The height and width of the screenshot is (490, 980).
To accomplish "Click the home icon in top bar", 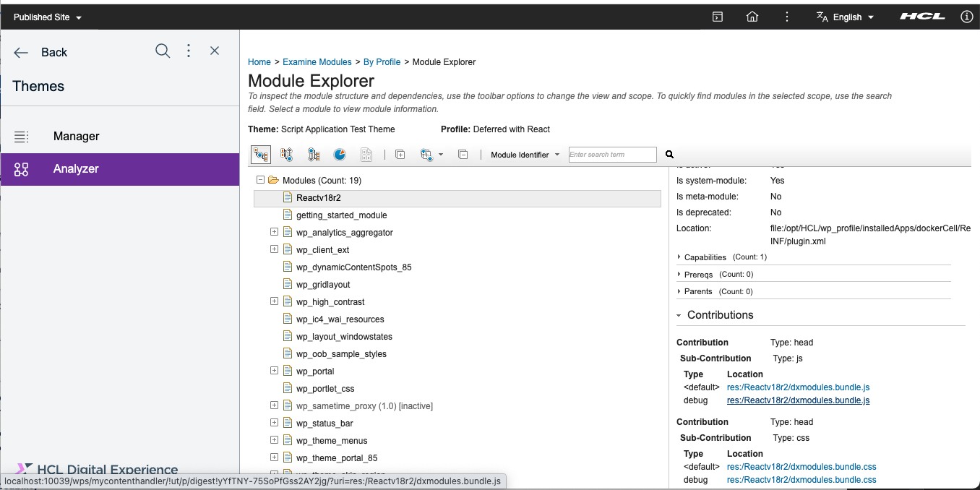I will 752,17.
